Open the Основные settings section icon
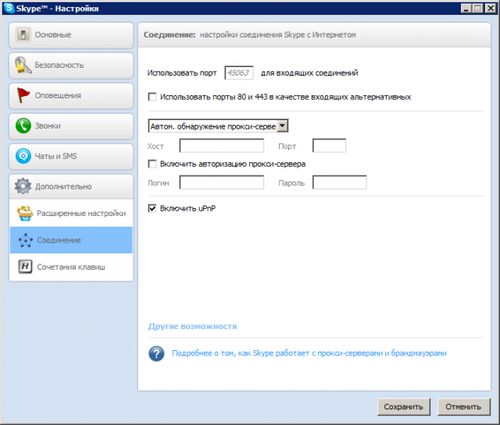This screenshot has height=425, width=500. pyautogui.click(x=23, y=35)
